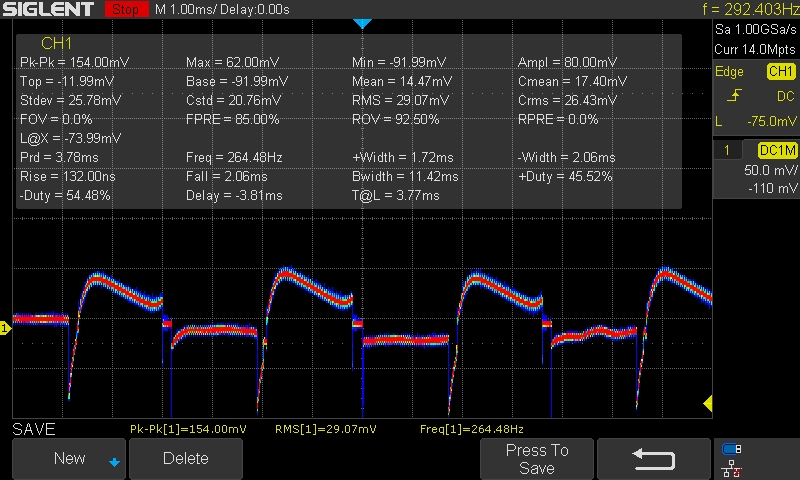Click the Cstd = 20.76mV measurement
The height and width of the screenshot is (480, 800).
(x=232, y=100)
